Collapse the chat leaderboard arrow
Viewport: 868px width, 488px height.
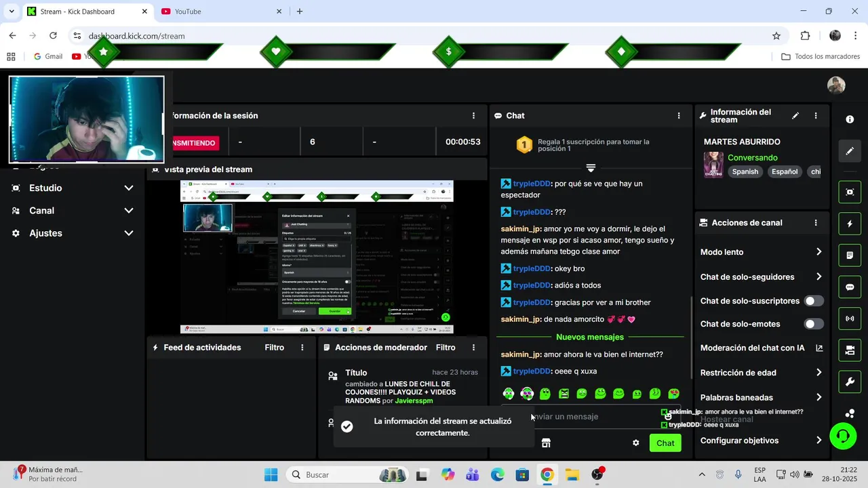[x=591, y=167]
